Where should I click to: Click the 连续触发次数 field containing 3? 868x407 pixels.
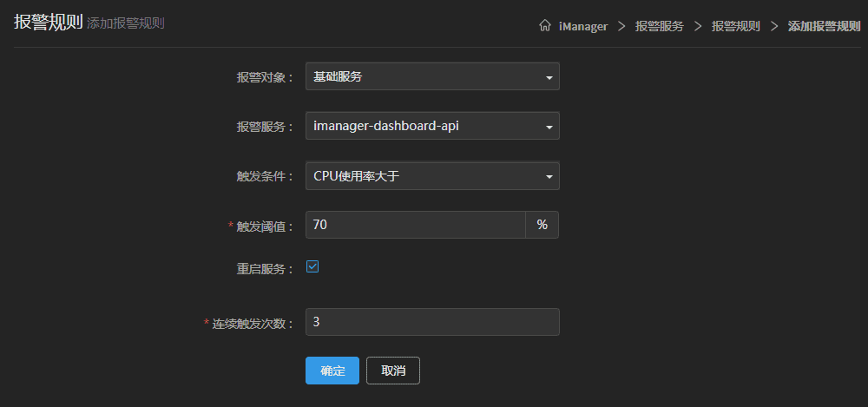431,322
